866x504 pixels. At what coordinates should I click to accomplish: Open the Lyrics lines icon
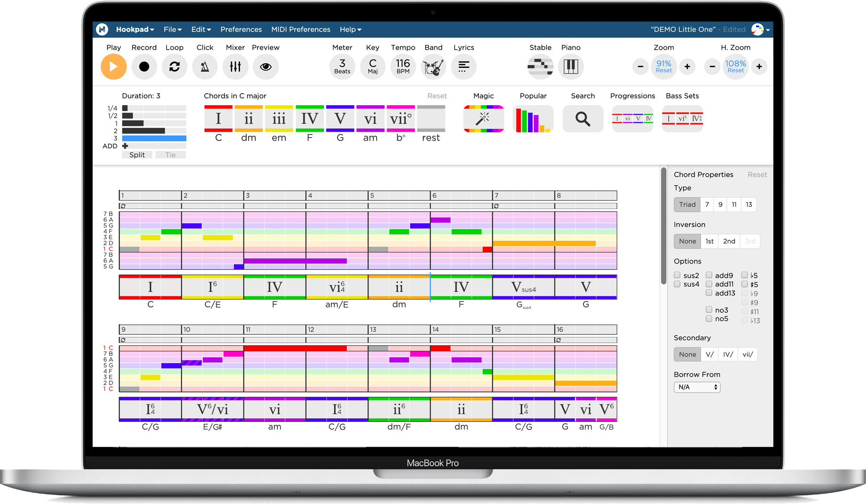pyautogui.click(x=464, y=67)
